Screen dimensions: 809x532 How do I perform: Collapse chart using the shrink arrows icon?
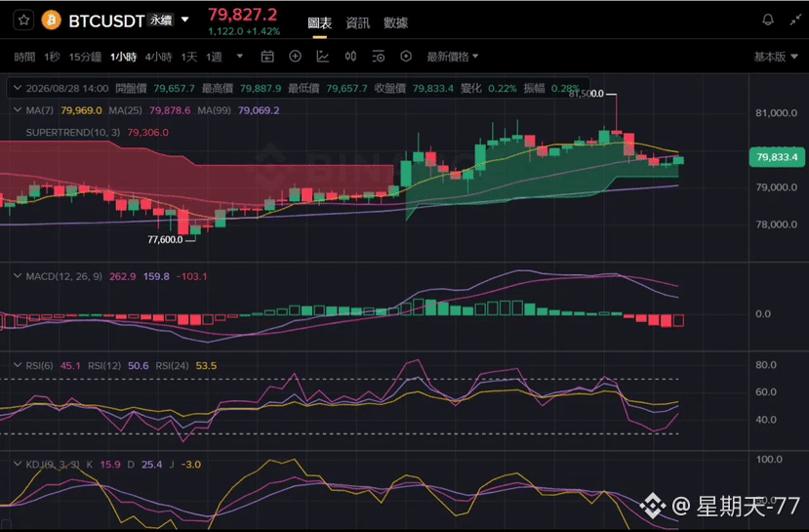click(x=795, y=20)
